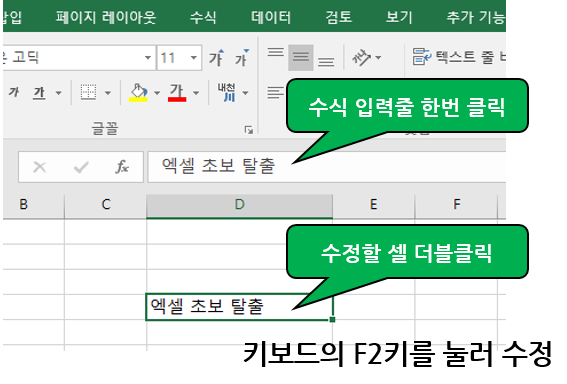Apply left horizontal text alignment
567x384 pixels.
coord(276,93)
